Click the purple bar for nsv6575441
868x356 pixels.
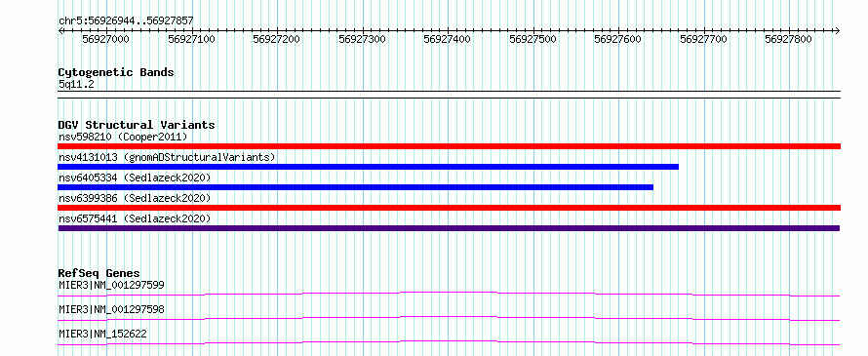(x=449, y=228)
